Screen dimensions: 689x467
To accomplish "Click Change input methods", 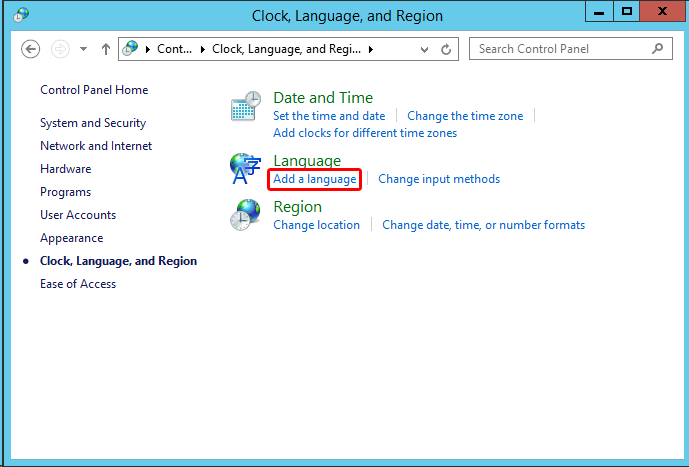I will pos(439,179).
